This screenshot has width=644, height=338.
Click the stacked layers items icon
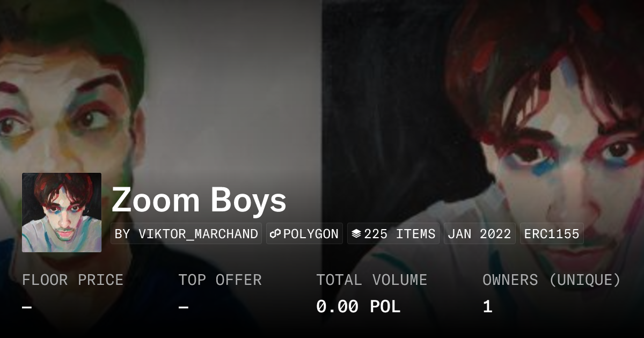[356, 234]
